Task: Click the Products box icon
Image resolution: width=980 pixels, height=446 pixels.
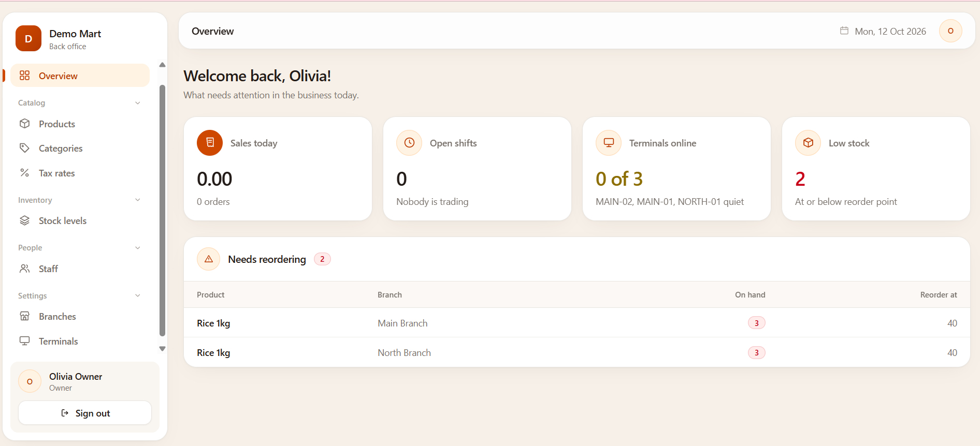Action: (x=24, y=124)
